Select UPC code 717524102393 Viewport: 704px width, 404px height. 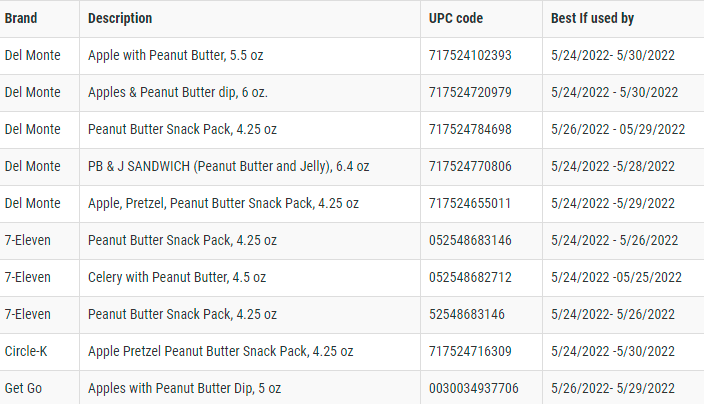pyautogui.click(x=470, y=56)
